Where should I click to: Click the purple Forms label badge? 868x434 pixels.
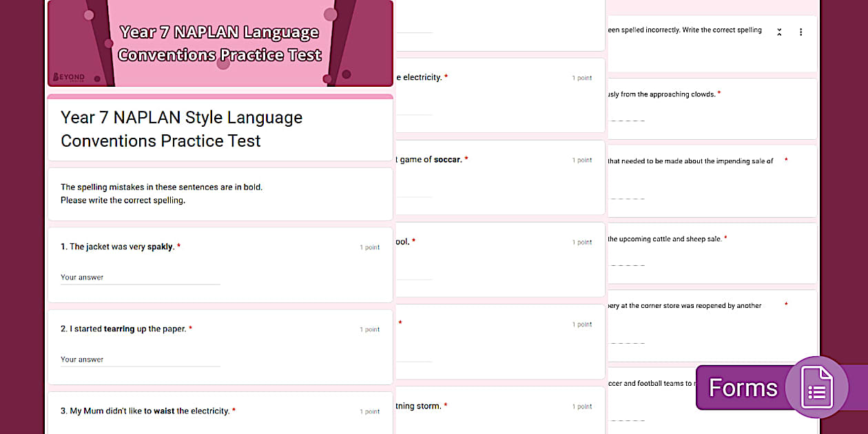tap(743, 388)
